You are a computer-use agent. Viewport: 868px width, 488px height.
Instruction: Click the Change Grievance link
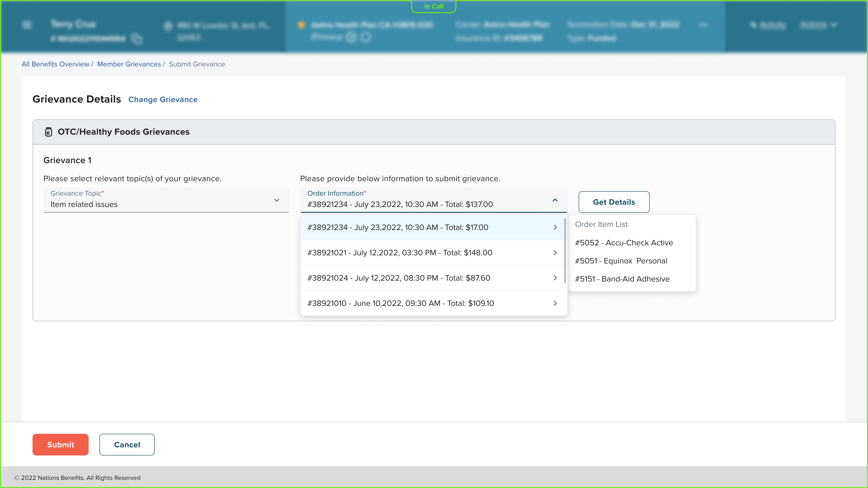(163, 100)
